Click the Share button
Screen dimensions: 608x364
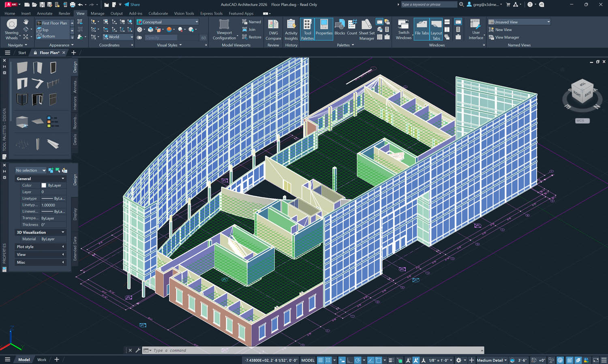(132, 4)
